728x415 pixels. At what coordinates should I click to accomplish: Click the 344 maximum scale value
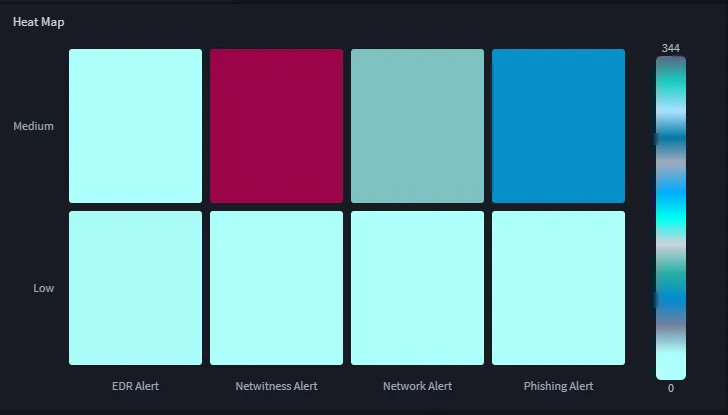[x=671, y=48]
